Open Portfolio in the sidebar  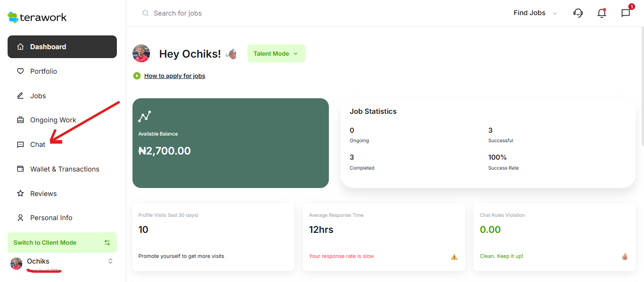(44, 71)
